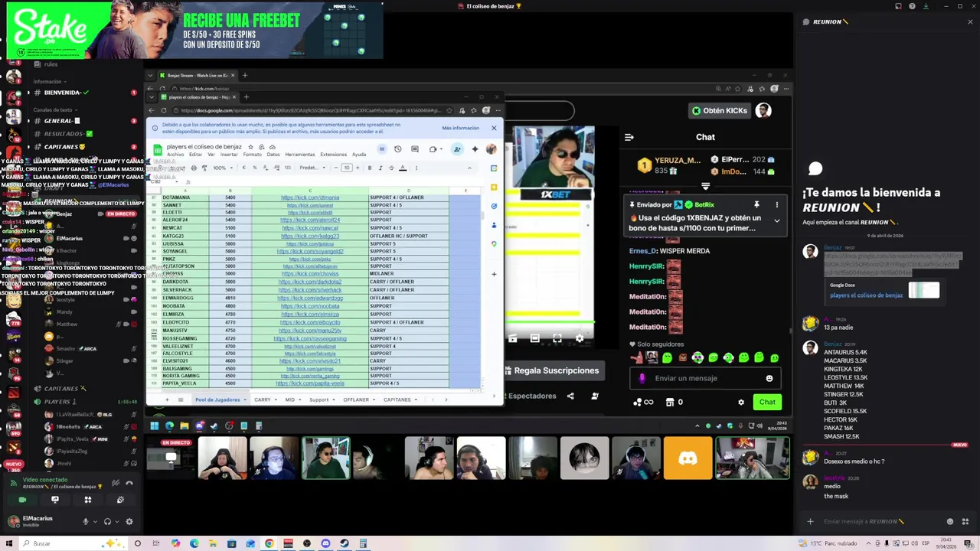This screenshot has width=980, height=551.
Task: Toggle strikethrough formatting in Sheets
Action: [391, 168]
